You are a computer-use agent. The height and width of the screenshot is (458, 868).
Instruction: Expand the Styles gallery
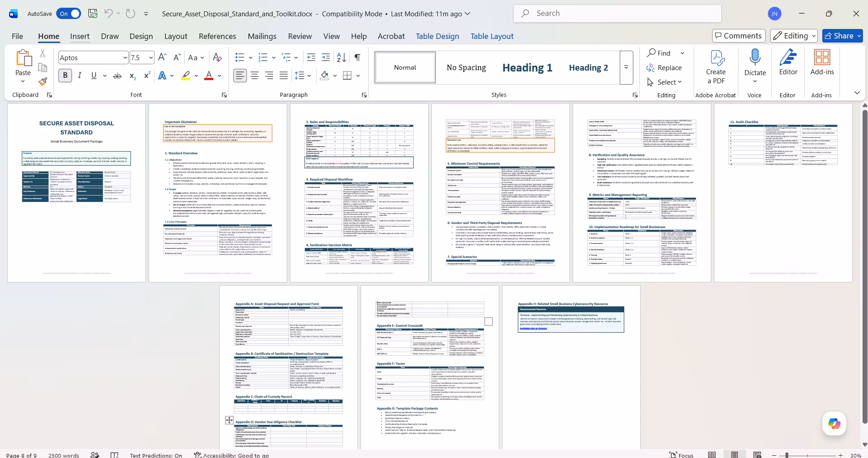(626, 67)
